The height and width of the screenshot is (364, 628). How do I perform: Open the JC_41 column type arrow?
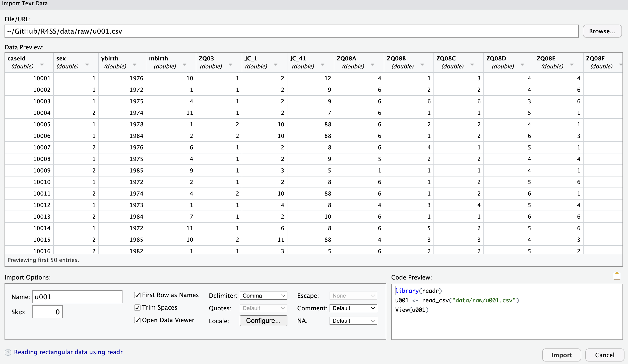(323, 65)
